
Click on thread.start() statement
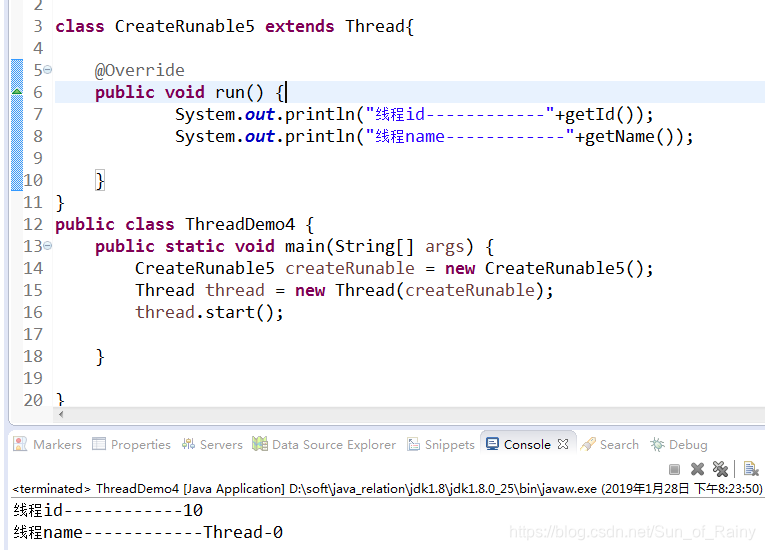coord(209,312)
